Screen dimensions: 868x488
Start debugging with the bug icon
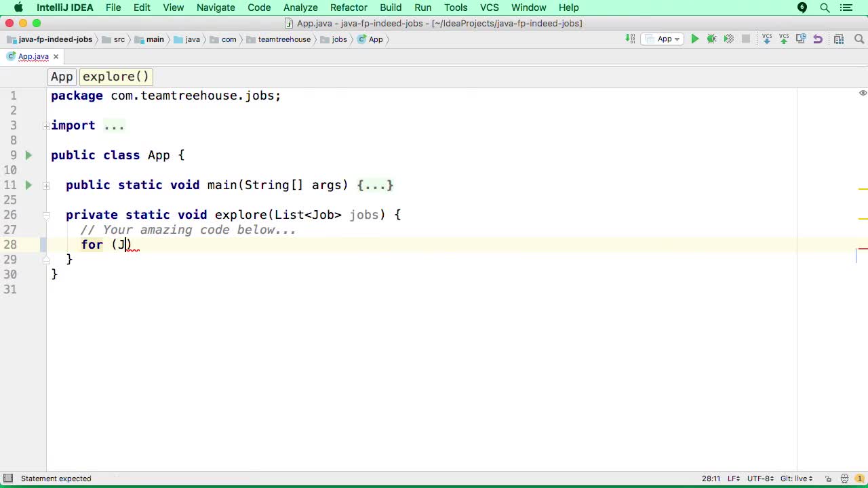tap(711, 39)
